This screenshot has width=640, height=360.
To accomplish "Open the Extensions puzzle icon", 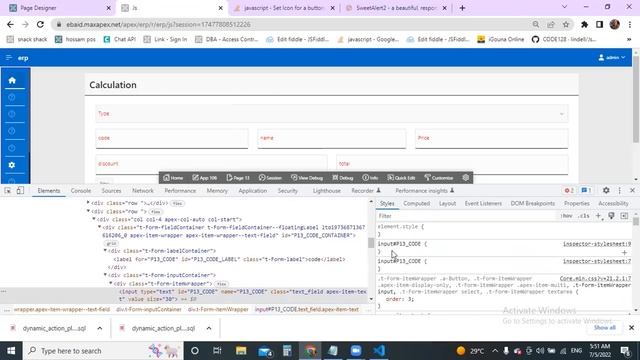I will pyautogui.click(x=584, y=24).
